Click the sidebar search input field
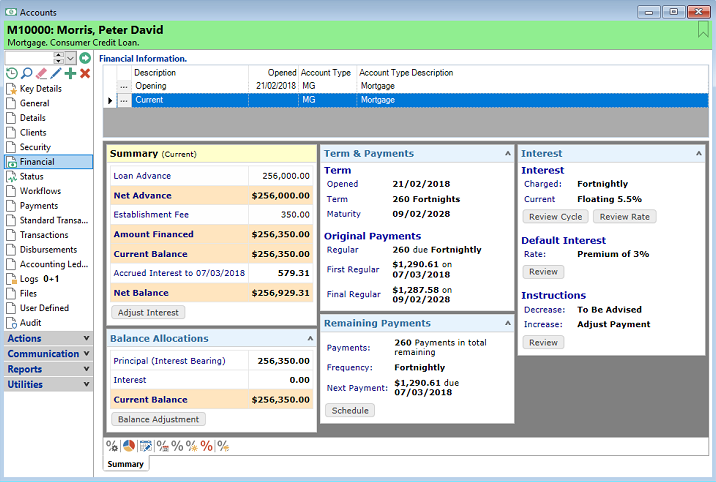The image size is (716, 482). (29, 58)
